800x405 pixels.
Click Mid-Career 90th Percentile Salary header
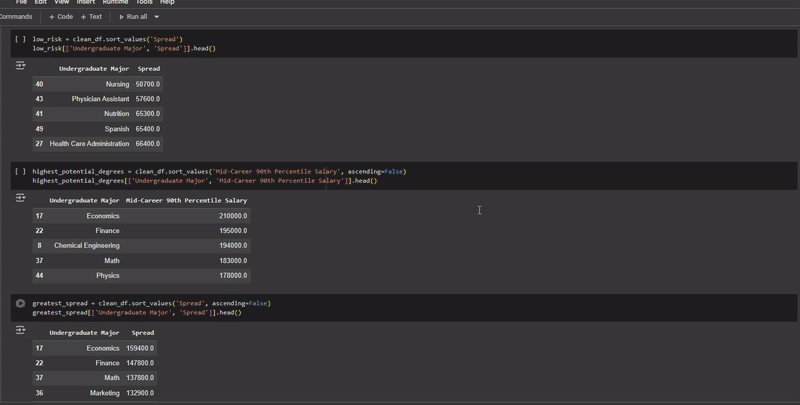click(186, 200)
